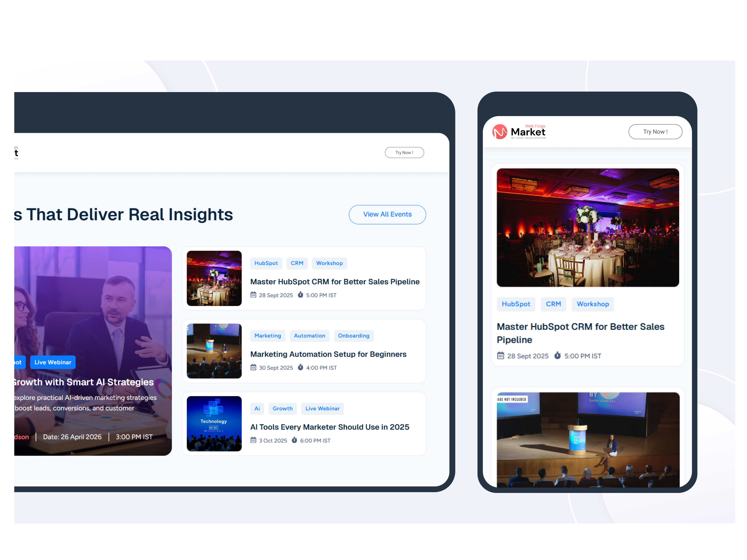Image resolution: width=747 pixels, height=560 pixels.
Task: Click conference stage thumbnail in desktop list
Action: 214,351
